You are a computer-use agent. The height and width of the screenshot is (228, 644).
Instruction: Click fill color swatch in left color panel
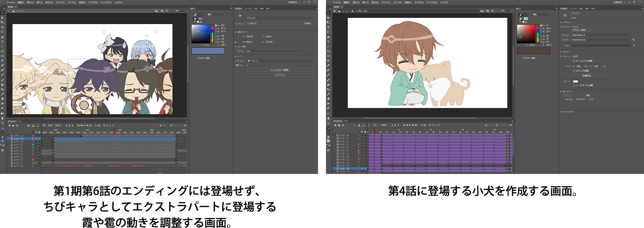tap(200, 18)
